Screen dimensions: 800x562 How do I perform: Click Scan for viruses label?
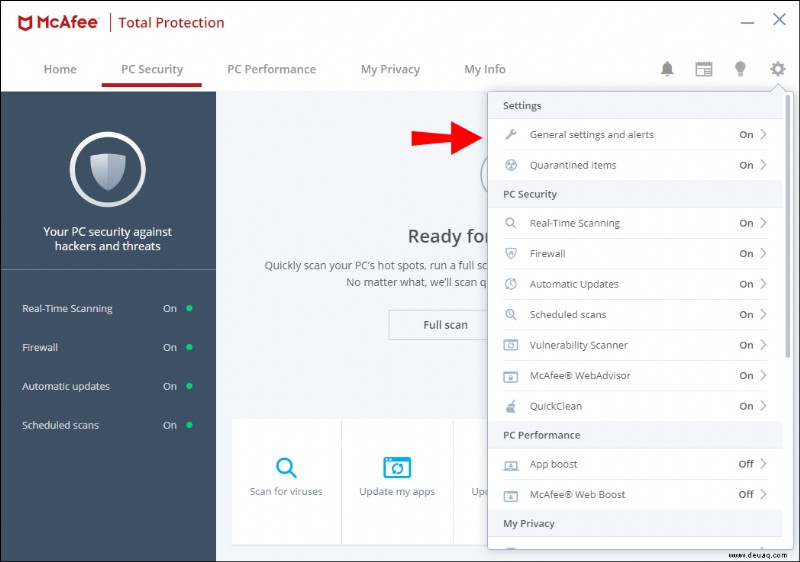[286, 492]
